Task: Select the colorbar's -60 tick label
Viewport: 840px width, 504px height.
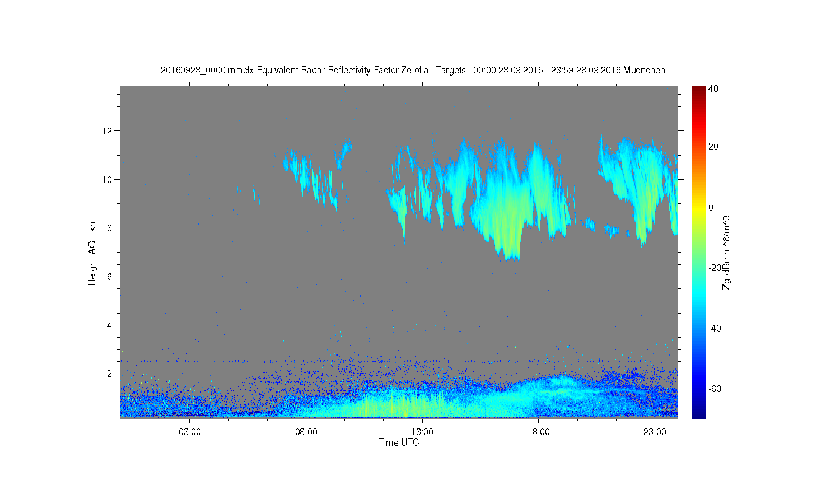Action: pos(715,389)
